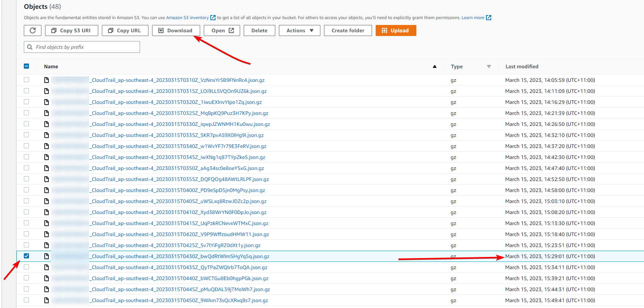
Task: Expand the Actions dropdown menu
Action: pos(299,30)
